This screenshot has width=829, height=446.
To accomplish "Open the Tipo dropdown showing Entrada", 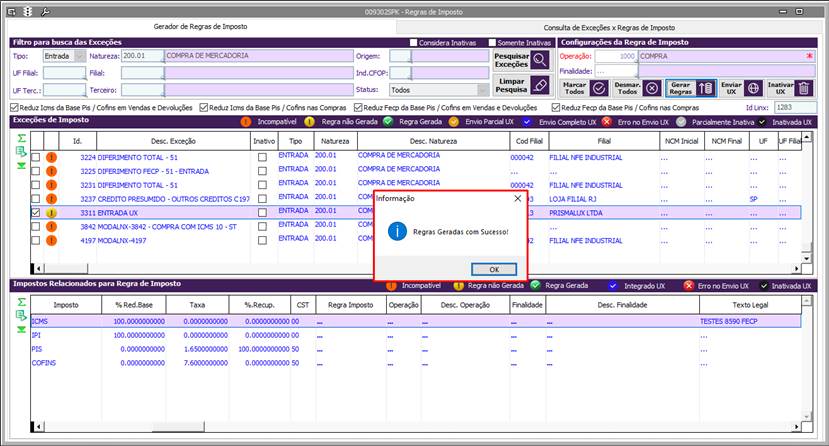I will pos(80,57).
